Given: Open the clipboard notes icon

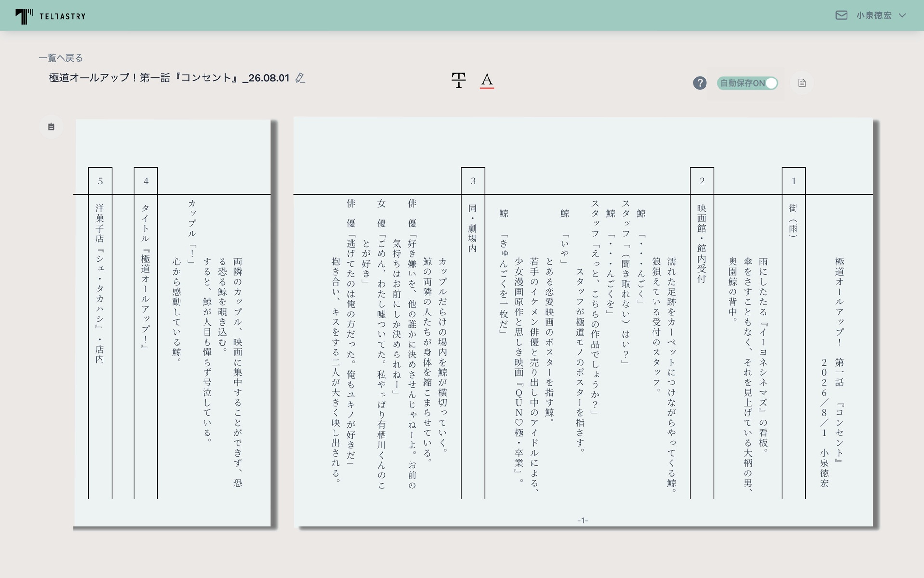Looking at the screenshot, I should [x=51, y=127].
